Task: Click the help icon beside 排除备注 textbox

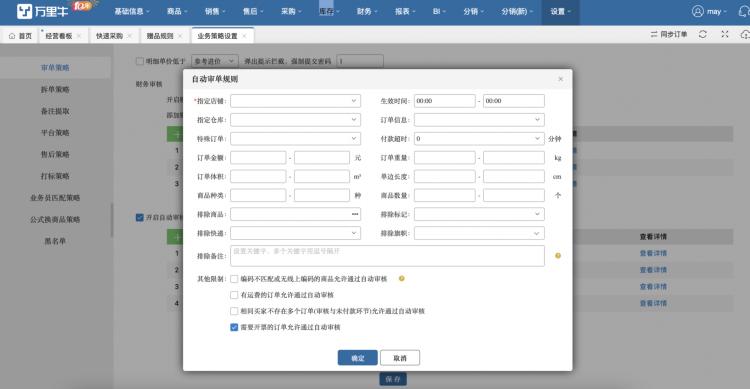Action: 558,256
